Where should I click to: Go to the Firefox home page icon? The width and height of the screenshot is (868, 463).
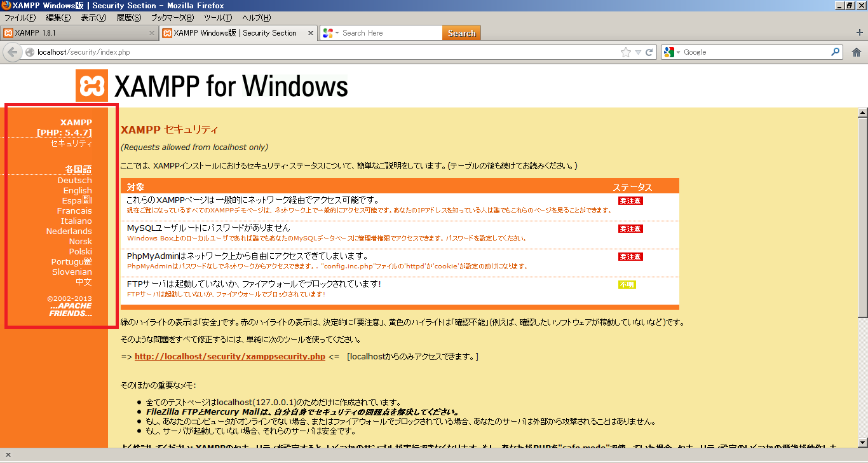click(856, 52)
